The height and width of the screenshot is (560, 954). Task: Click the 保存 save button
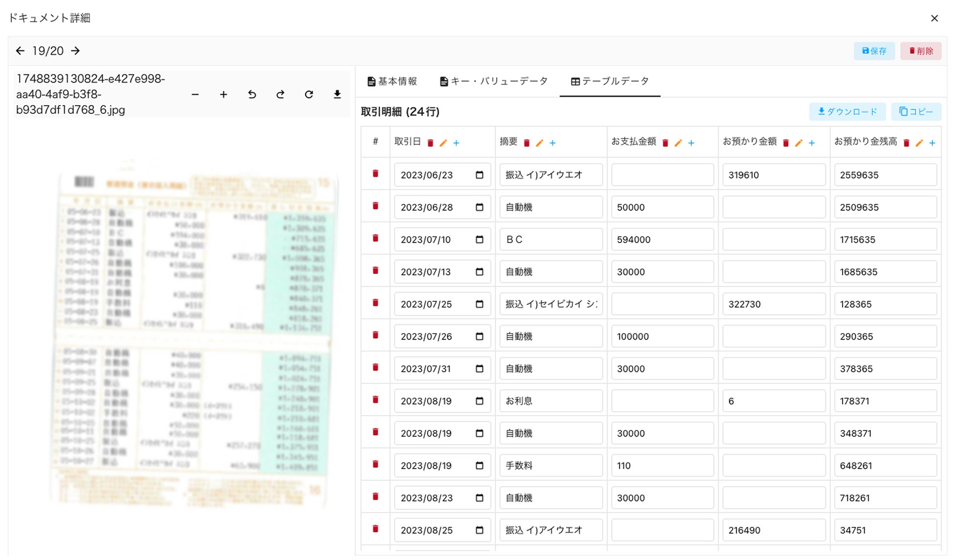tap(874, 51)
